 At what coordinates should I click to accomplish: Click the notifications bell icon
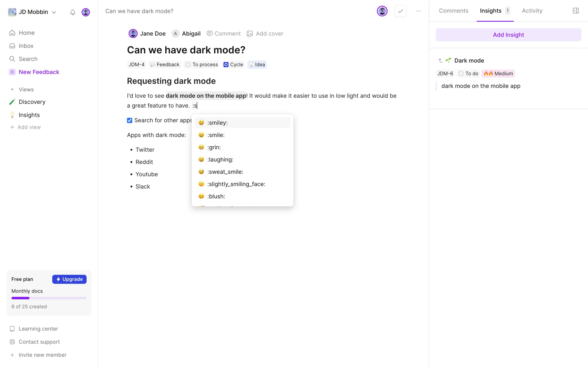click(x=73, y=12)
